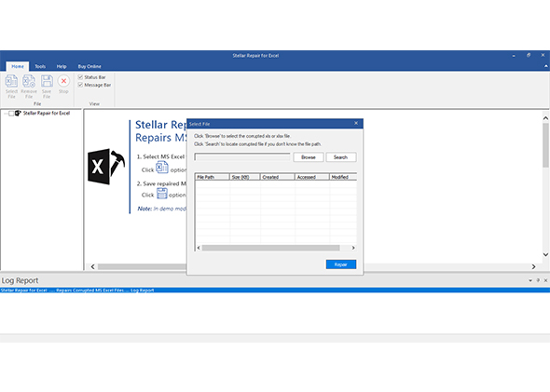Click the select-file icon beside step 1
Image resolution: width=550 pixels, height=392 pixels.
(x=162, y=167)
